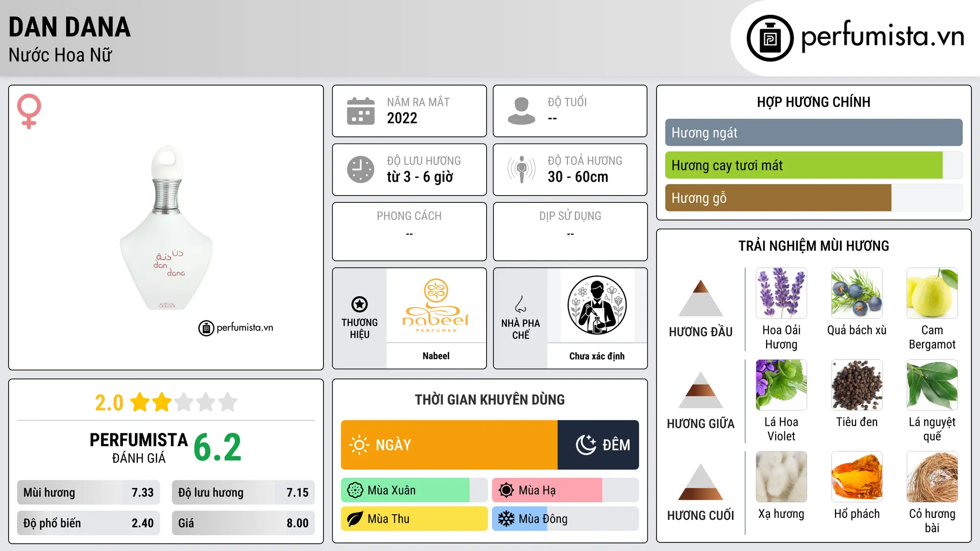Image resolution: width=980 pixels, height=551 pixels.
Task: Click the Mùa Xuân season bar
Action: point(414,490)
